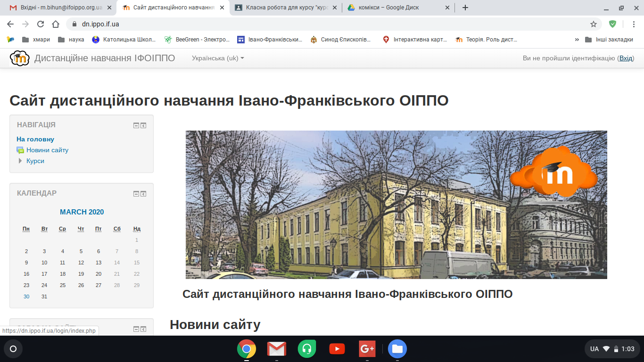This screenshot has height=362, width=644.
Task: Reload the page with the refresh icon
Action: coord(41,24)
